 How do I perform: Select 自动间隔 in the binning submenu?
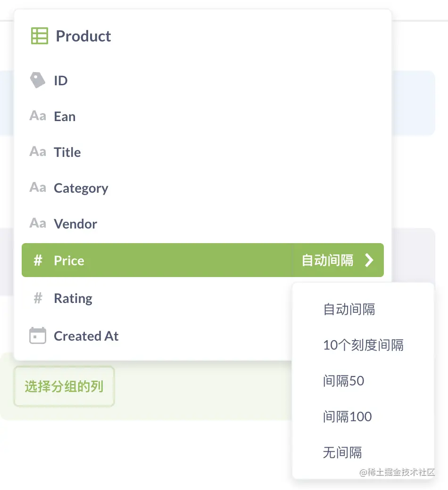(x=349, y=310)
